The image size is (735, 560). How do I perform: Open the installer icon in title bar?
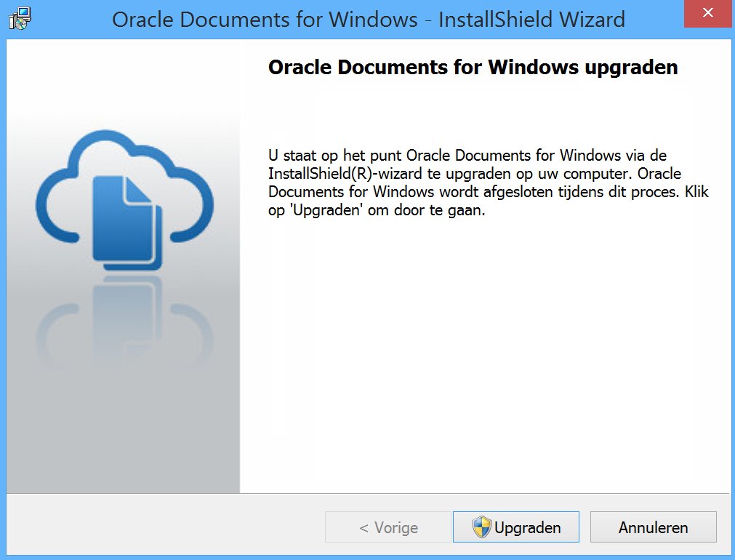(x=20, y=19)
